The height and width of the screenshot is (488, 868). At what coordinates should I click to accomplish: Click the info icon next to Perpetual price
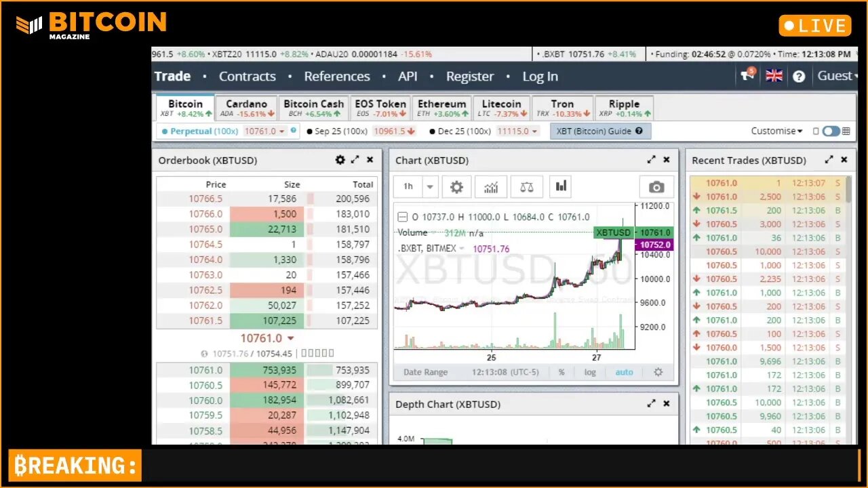(294, 130)
